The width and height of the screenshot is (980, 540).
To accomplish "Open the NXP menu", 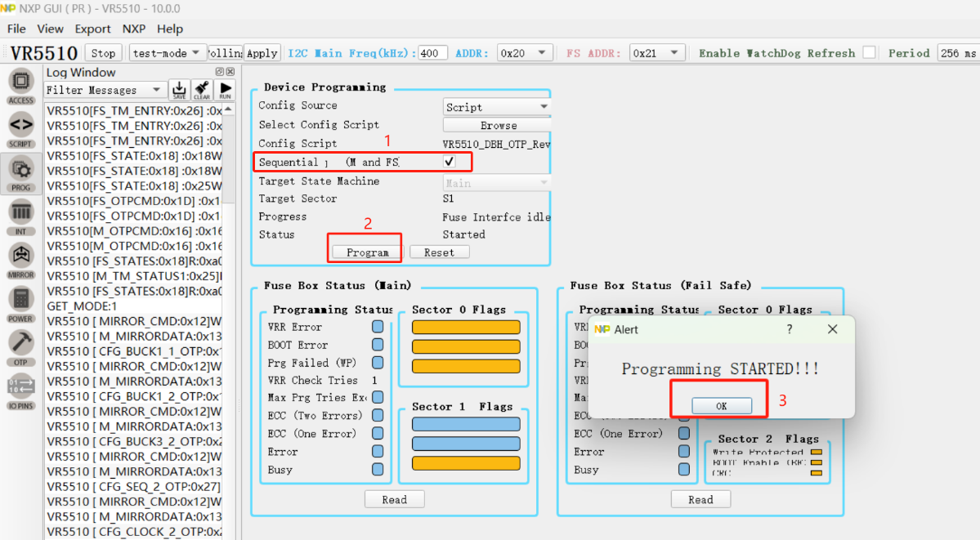I will coord(134,29).
